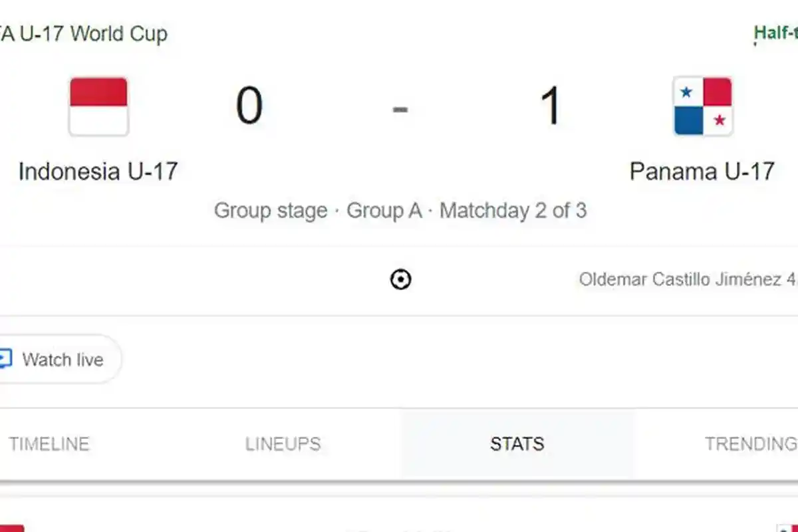Viewport: 798px width, 532px height.
Task: Select the goal (soccer ball) icon
Action: pos(400,279)
